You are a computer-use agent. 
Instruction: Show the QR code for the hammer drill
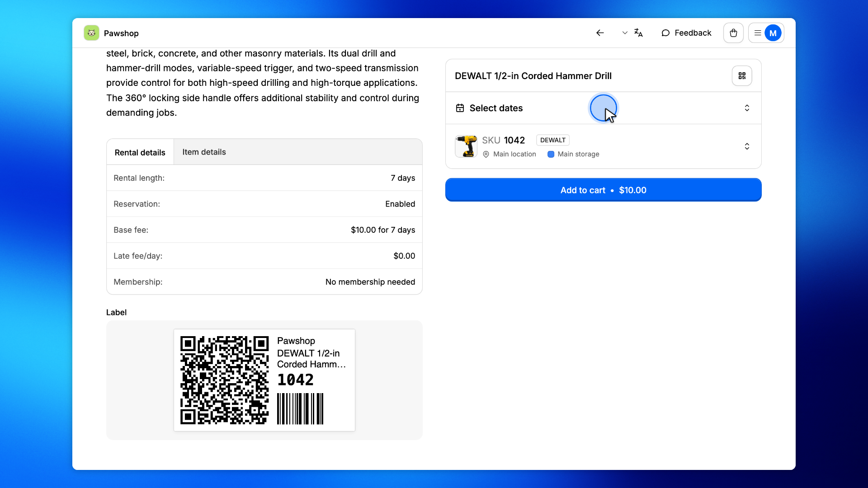pos(742,76)
